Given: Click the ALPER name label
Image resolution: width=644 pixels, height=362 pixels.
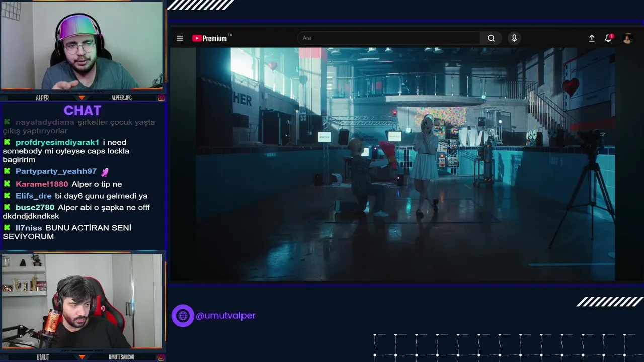Looking at the screenshot, I should coord(42,98).
